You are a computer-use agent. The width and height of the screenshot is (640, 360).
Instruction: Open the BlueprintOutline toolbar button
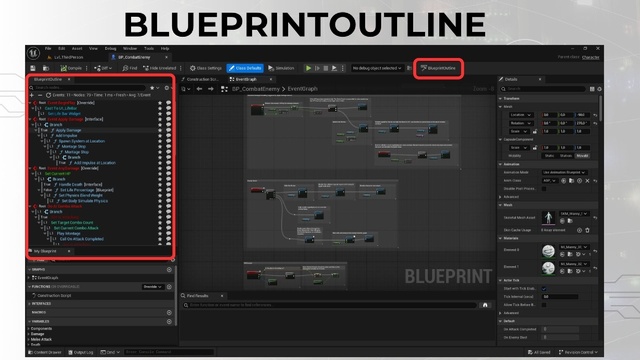click(438, 68)
